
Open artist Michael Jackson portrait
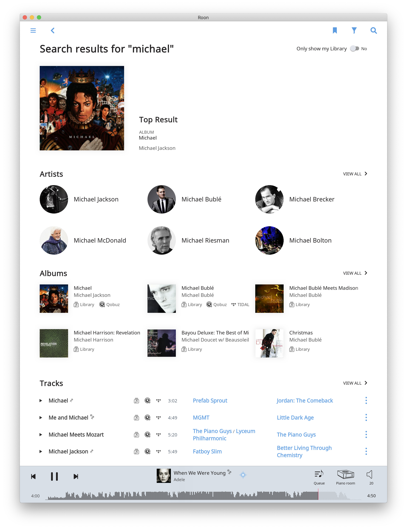click(54, 199)
